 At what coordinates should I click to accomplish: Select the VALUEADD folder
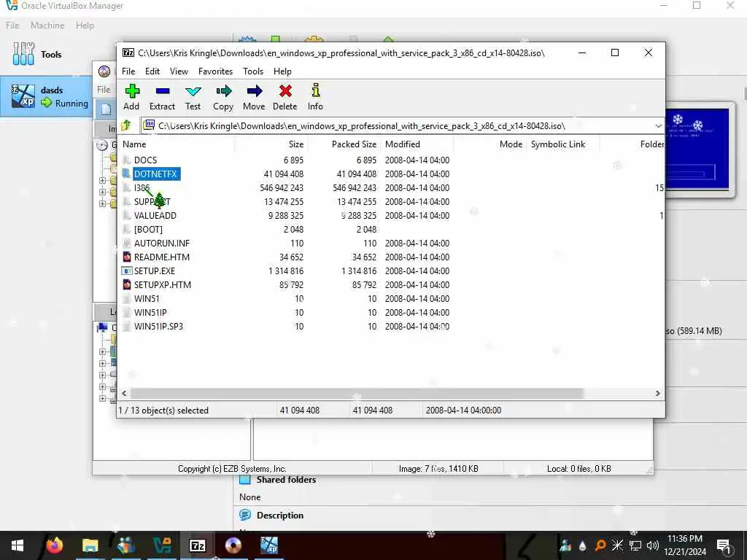(x=155, y=216)
